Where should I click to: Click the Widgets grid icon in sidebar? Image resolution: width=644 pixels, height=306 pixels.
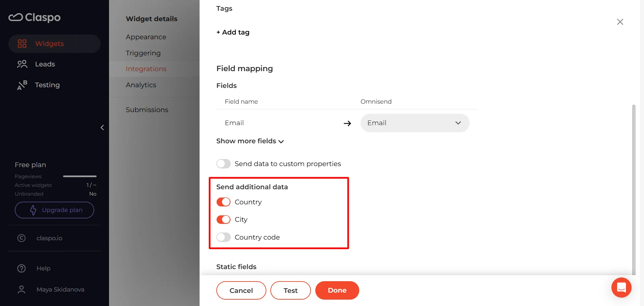tap(22, 44)
